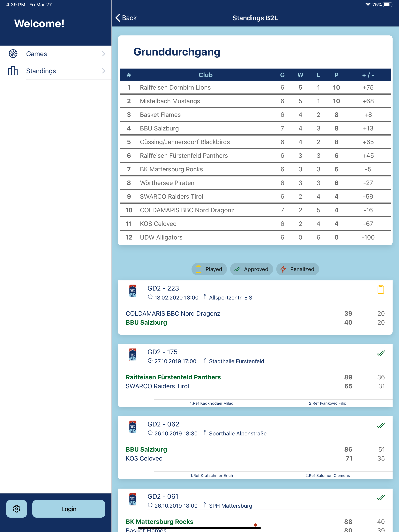The image size is (399, 532).
Task: Select UDW Alligators standings row
Action: [255, 237]
